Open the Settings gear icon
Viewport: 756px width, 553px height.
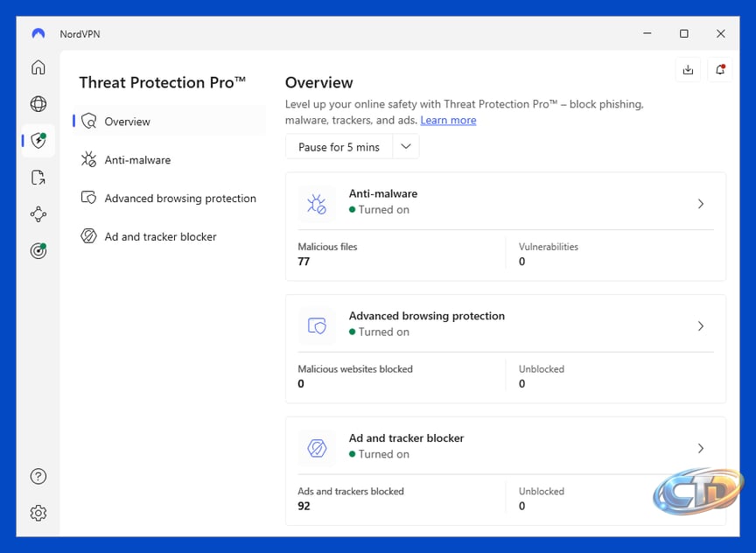tap(38, 513)
